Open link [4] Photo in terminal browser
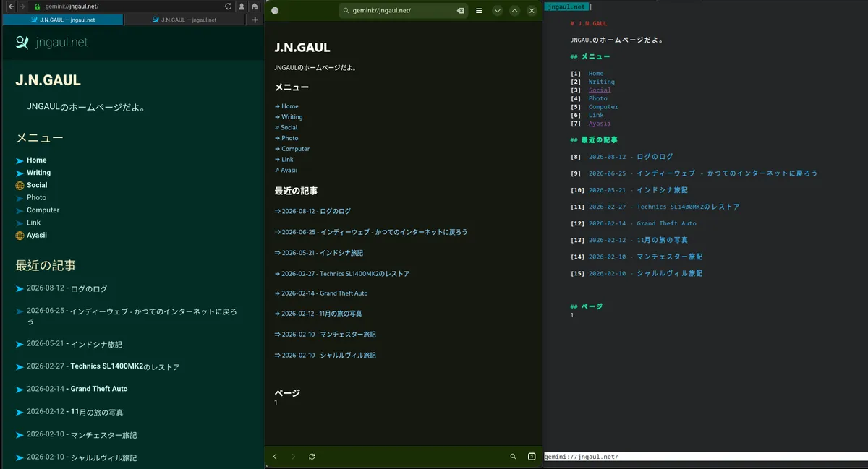Viewport: 868px width, 469px height. click(597, 98)
